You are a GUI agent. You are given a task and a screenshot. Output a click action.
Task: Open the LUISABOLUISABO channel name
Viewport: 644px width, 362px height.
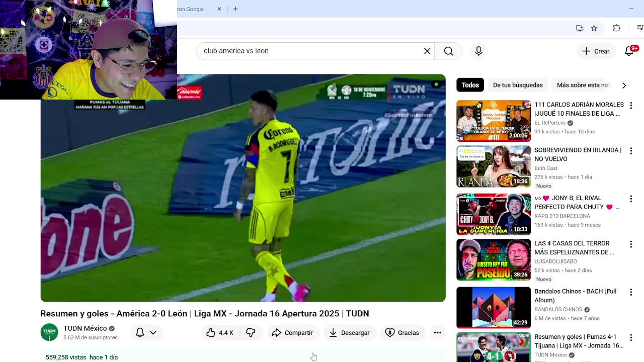555,261
